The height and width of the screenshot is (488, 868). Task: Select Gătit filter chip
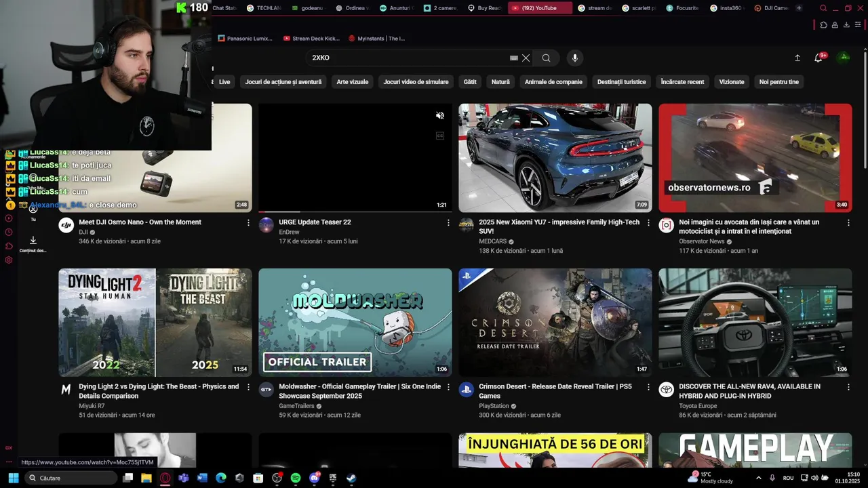pyautogui.click(x=470, y=82)
